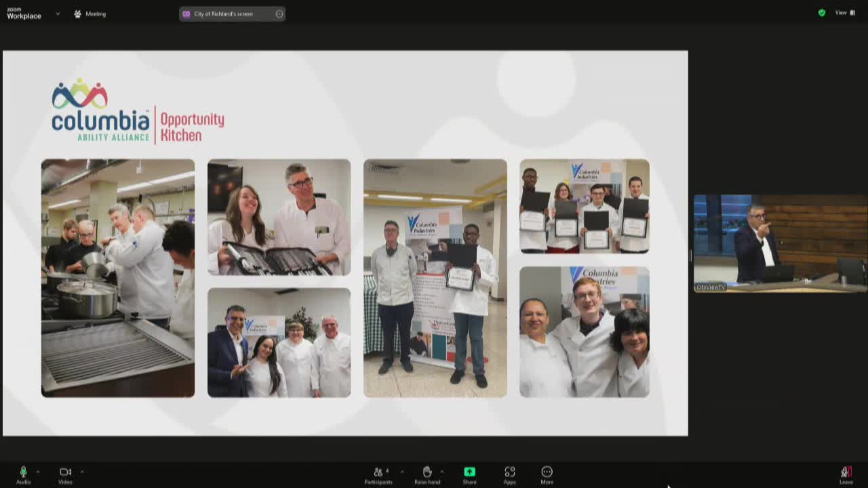The height and width of the screenshot is (488, 868).
Task: Start camera with the Video button
Action: click(65, 474)
